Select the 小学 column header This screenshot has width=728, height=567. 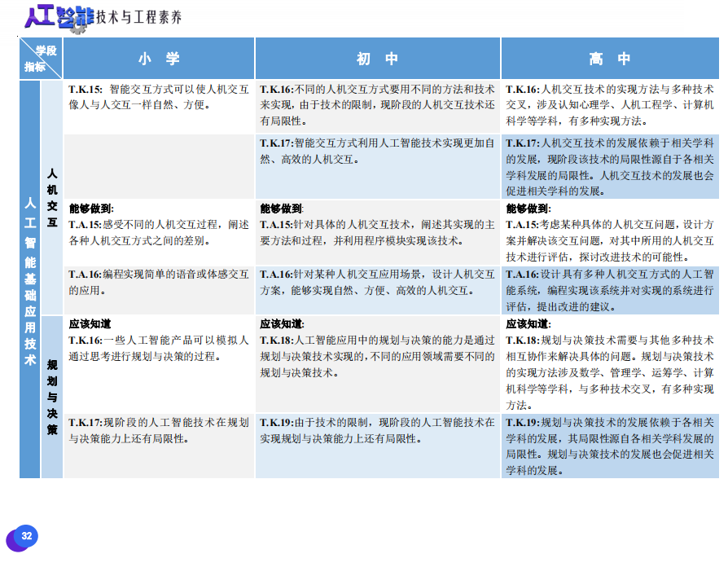(x=159, y=59)
